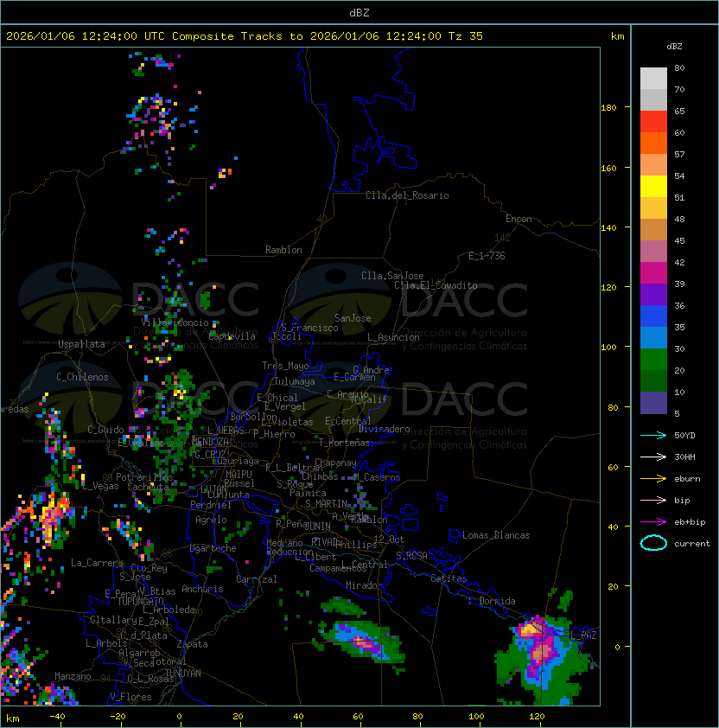Click the 'Carrizal' map label

pyautogui.click(x=257, y=579)
